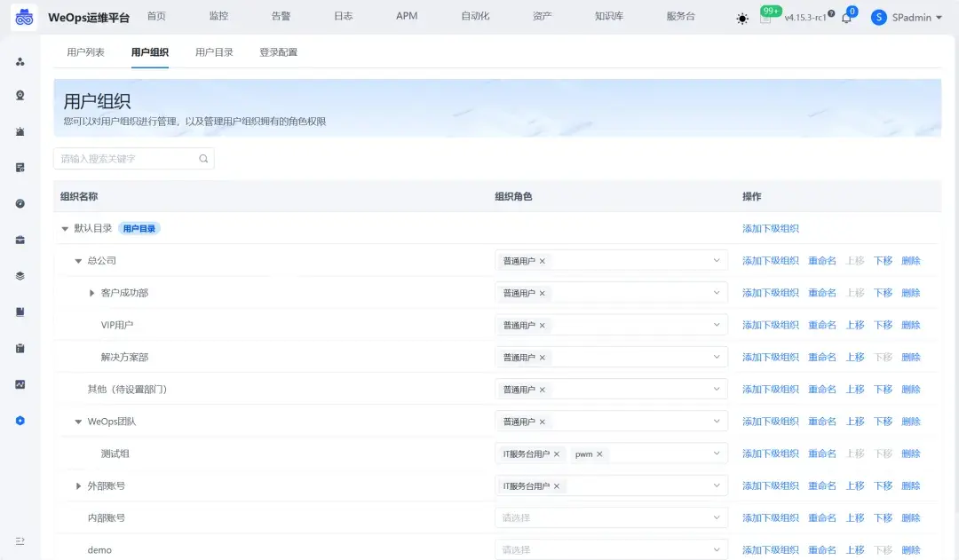Open the 日志 top menu
This screenshot has width=959, height=560.
(343, 16)
